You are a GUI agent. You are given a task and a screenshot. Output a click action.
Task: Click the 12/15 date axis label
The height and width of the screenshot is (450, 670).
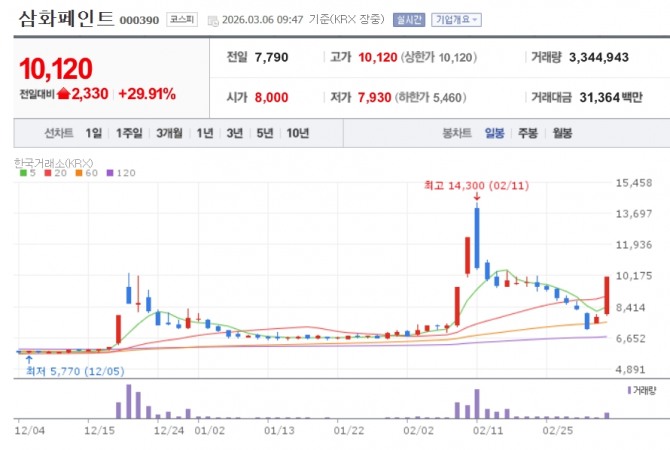tap(100, 430)
